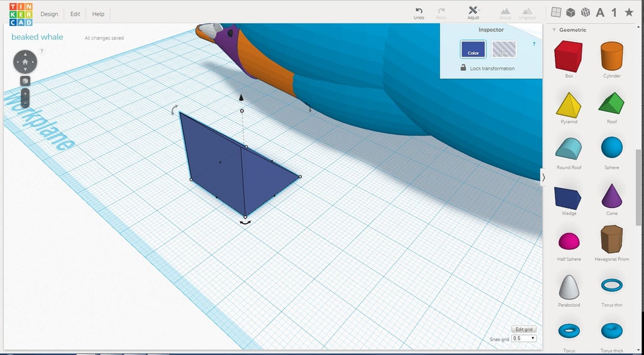Click the Ungroup tool
This screenshot has height=355, width=644.
528,13
